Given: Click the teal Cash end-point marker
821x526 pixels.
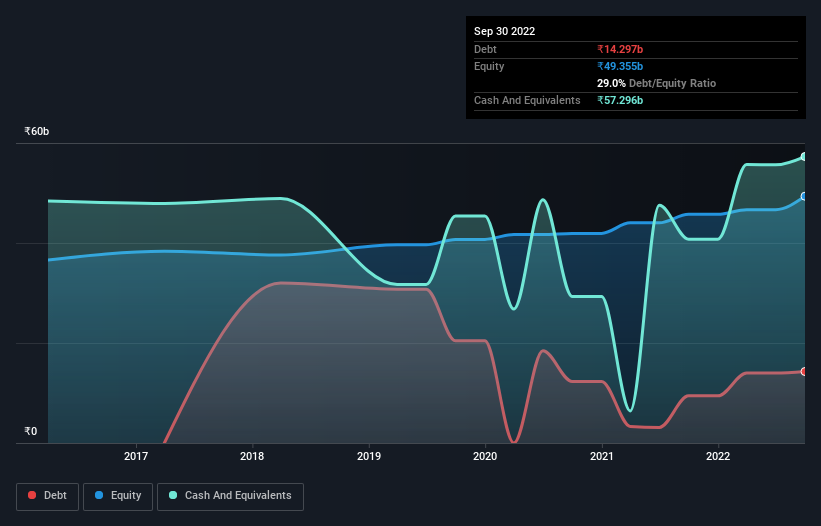Looking at the screenshot, I should (804, 156).
